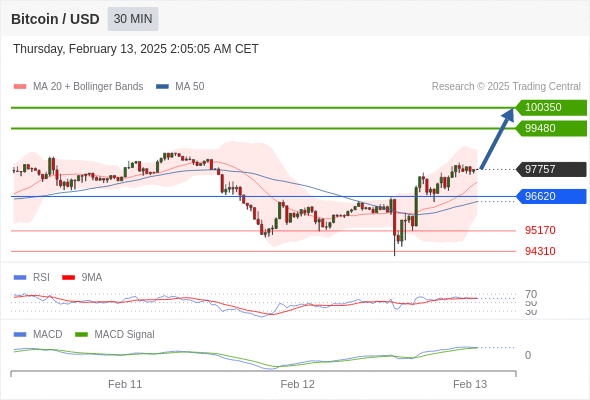Click the 94310 support level label
This screenshot has height=400, width=590.
pos(540,251)
